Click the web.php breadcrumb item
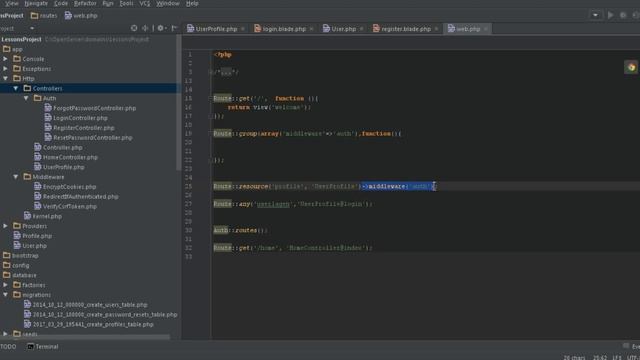Image resolution: width=640 pixels, height=360 pixels. [81, 16]
